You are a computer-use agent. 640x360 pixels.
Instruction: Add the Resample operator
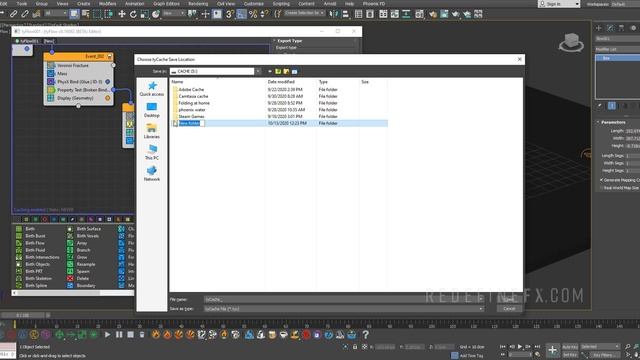click(x=81, y=264)
